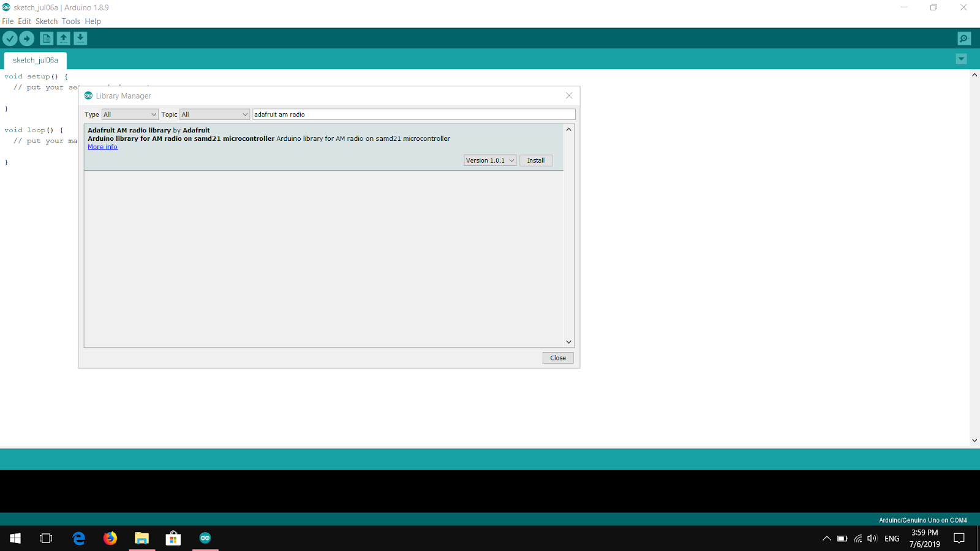The height and width of the screenshot is (551, 980).
Task: Launch Microsoft Edge from taskbar
Action: click(x=79, y=538)
